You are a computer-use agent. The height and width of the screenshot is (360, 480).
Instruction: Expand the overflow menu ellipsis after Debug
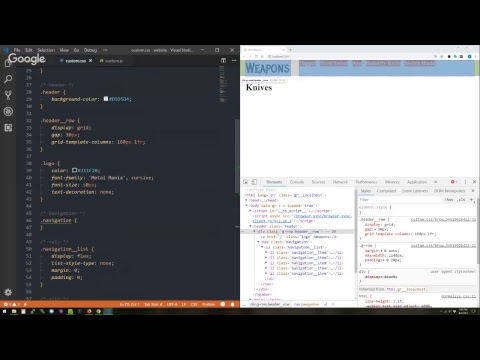(x=105, y=50)
